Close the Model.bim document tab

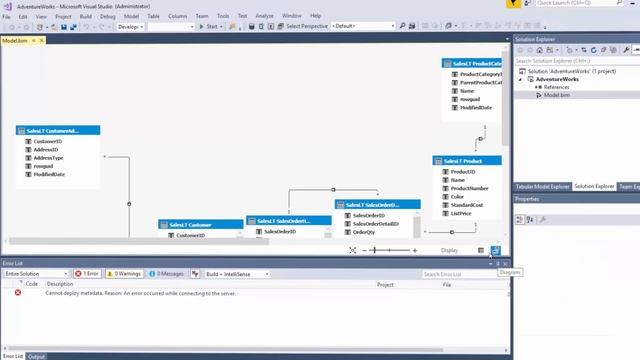[x=42, y=40]
